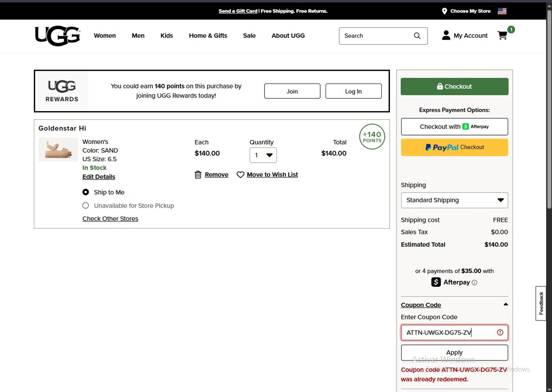
Task: Click the Afterpay info circle icon
Action: 474,282
